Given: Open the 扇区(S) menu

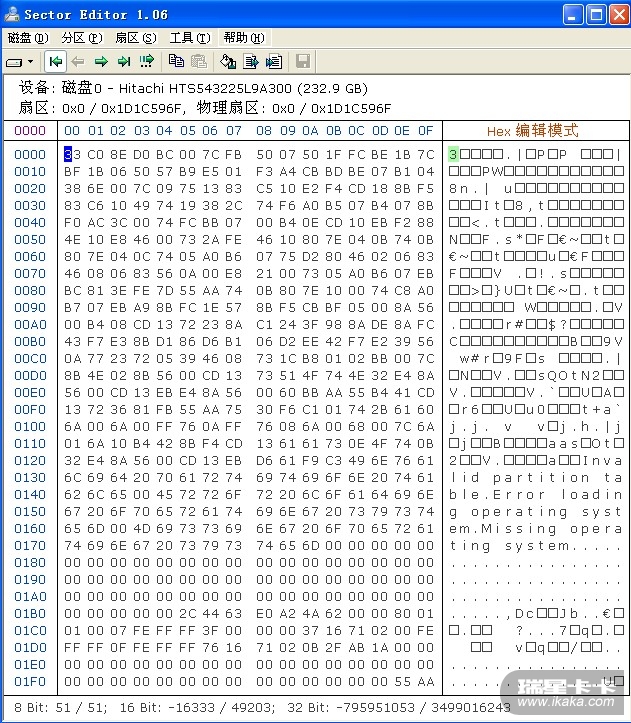Looking at the screenshot, I should click(x=136, y=38).
